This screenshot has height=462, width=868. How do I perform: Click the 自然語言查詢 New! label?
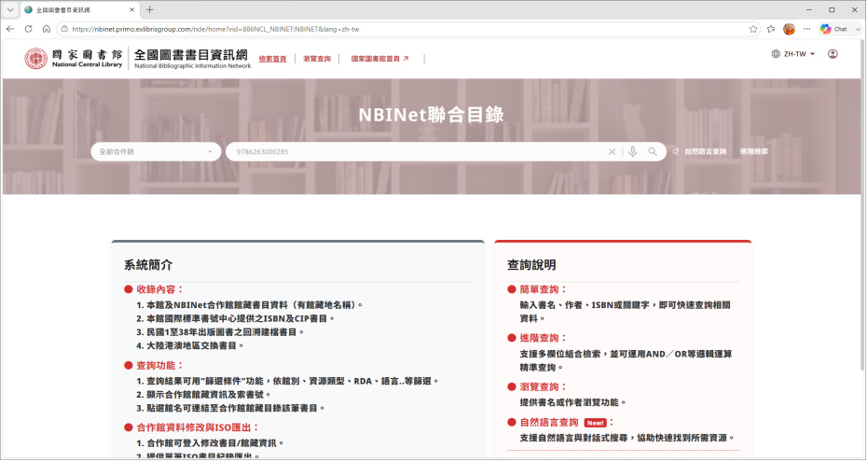click(566, 423)
